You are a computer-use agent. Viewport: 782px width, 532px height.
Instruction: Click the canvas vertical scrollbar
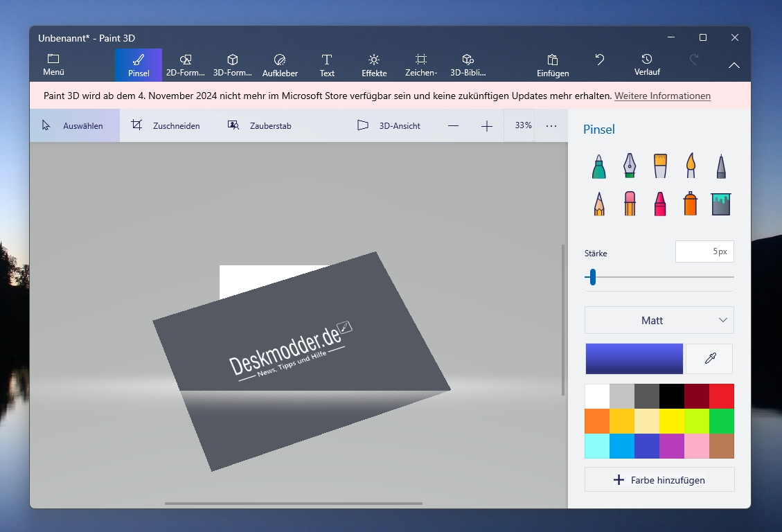pos(563,319)
